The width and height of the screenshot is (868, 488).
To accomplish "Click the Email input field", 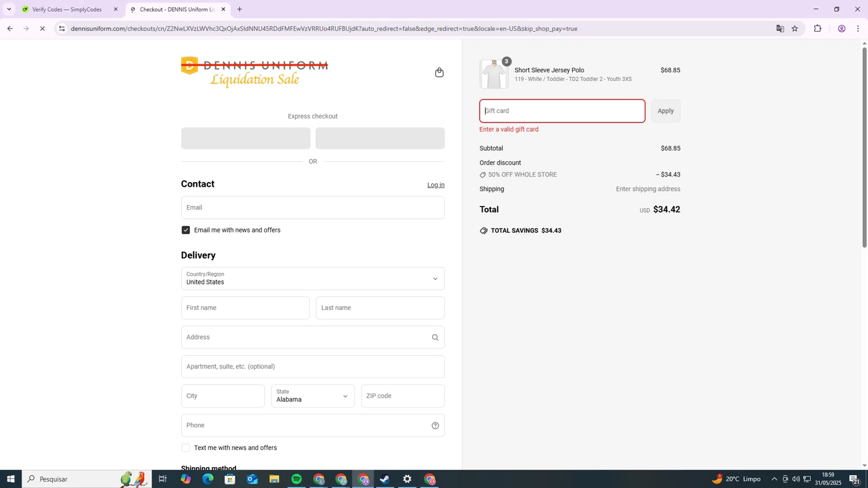I will tap(313, 208).
